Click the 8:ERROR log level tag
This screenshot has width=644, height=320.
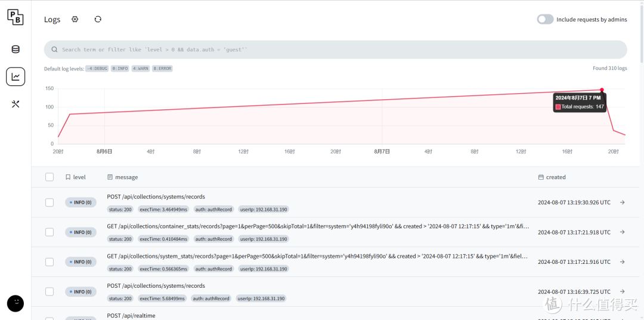pyautogui.click(x=162, y=69)
